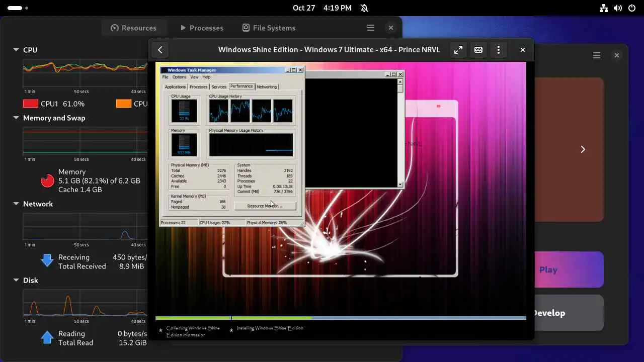Click first CPU Usage History graph
This screenshot has width=644, height=362.
click(219, 111)
